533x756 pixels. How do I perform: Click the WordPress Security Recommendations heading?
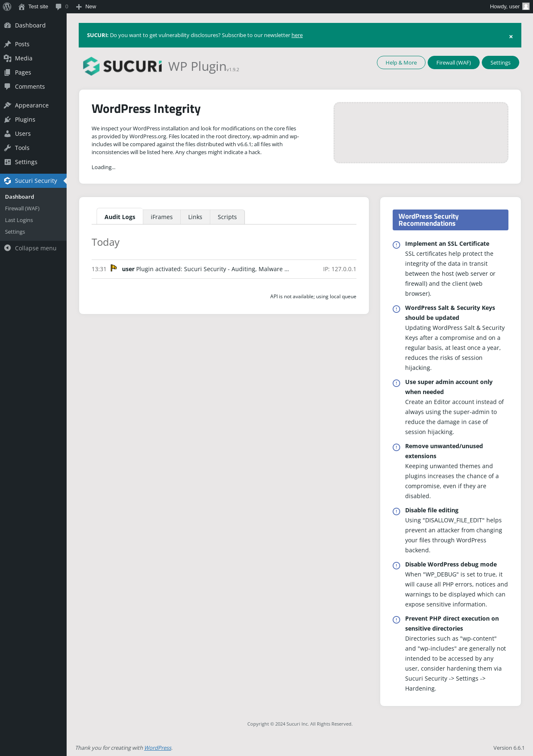tap(451, 220)
